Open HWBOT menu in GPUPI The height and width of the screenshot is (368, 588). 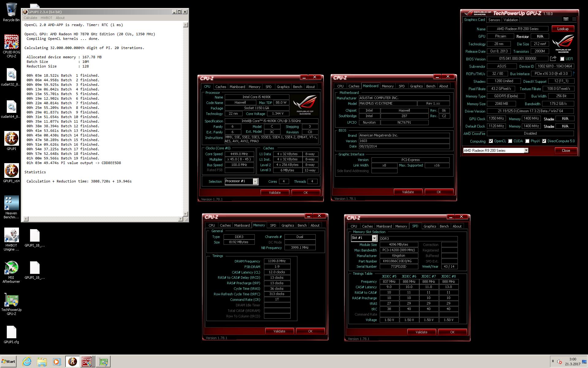click(46, 18)
